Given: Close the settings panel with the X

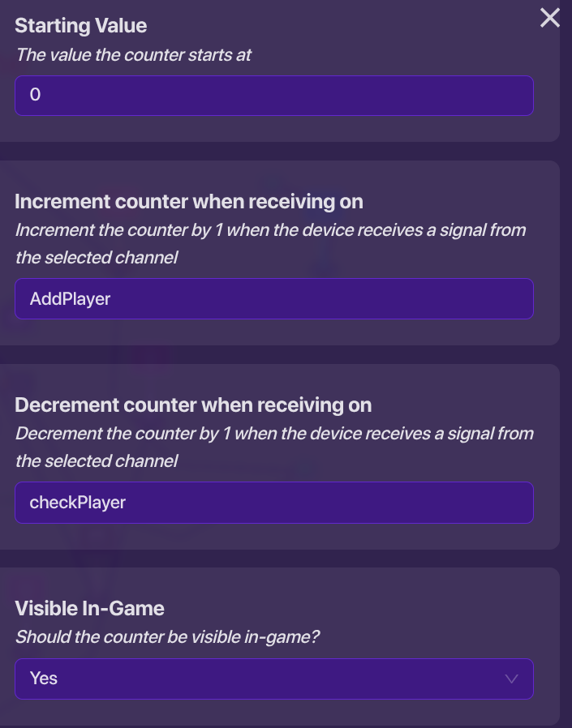Looking at the screenshot, I should tap(550, 18).
